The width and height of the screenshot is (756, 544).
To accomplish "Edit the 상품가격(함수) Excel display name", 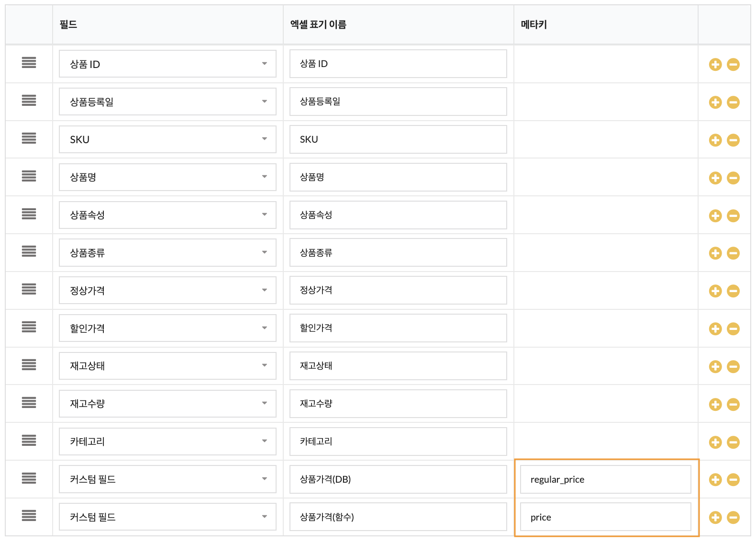I will 398,517.
